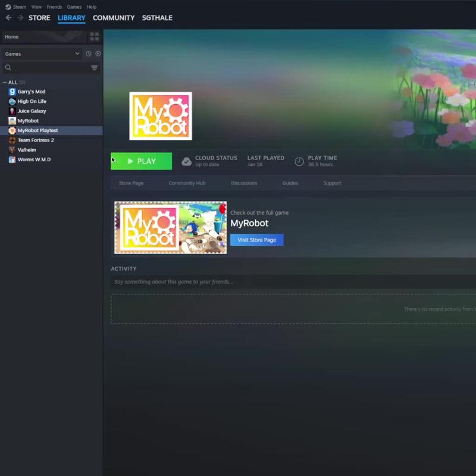This screenshot has height=476, width=476.
Task: Click the green PLAY button
Action: pyautogui.click(x=142, y=161)
